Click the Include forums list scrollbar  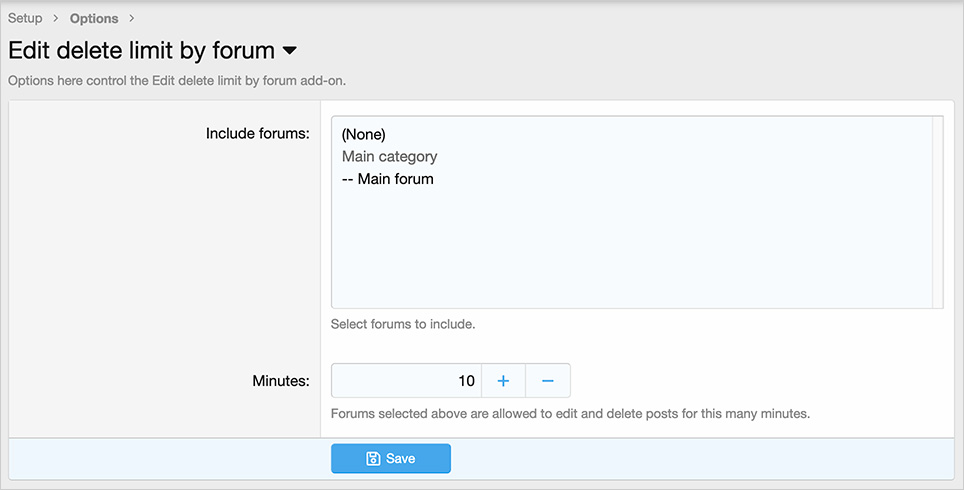(938, 212)
